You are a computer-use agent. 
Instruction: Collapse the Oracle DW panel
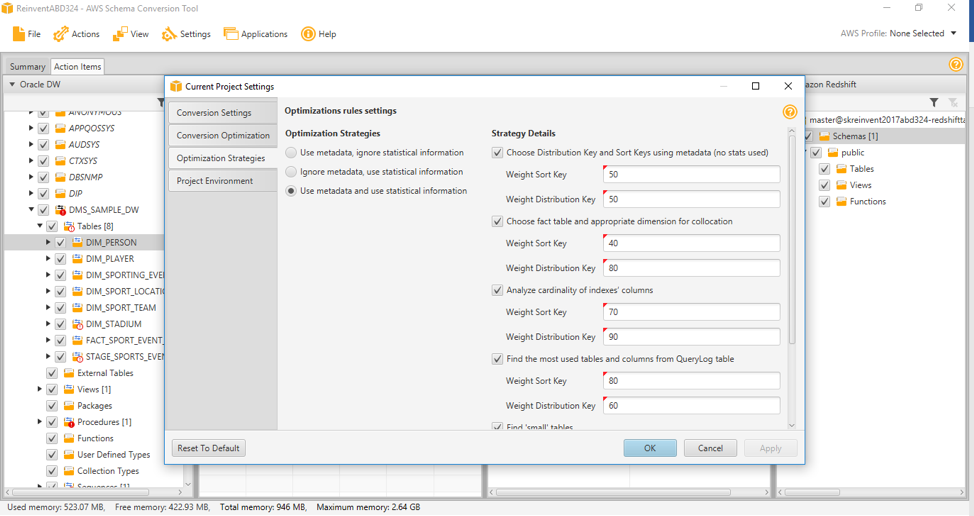12,84
